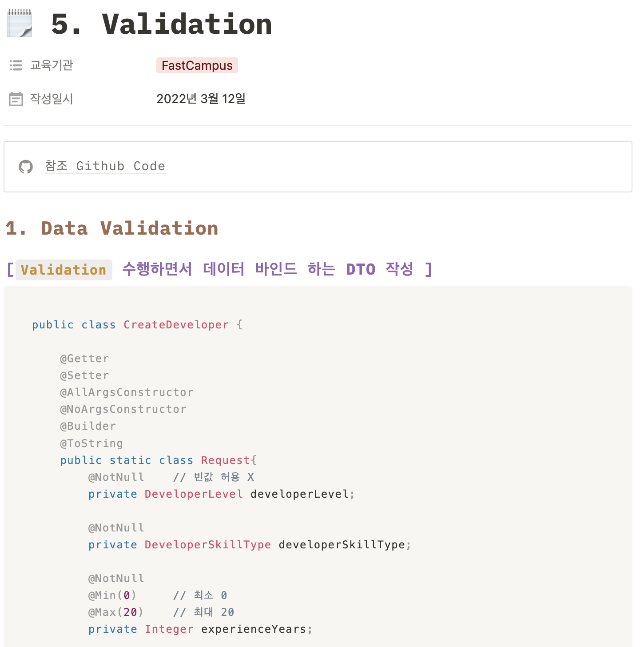Click the calendar icon next to 작성일시
644x647 pixels.
pos(16,99)
